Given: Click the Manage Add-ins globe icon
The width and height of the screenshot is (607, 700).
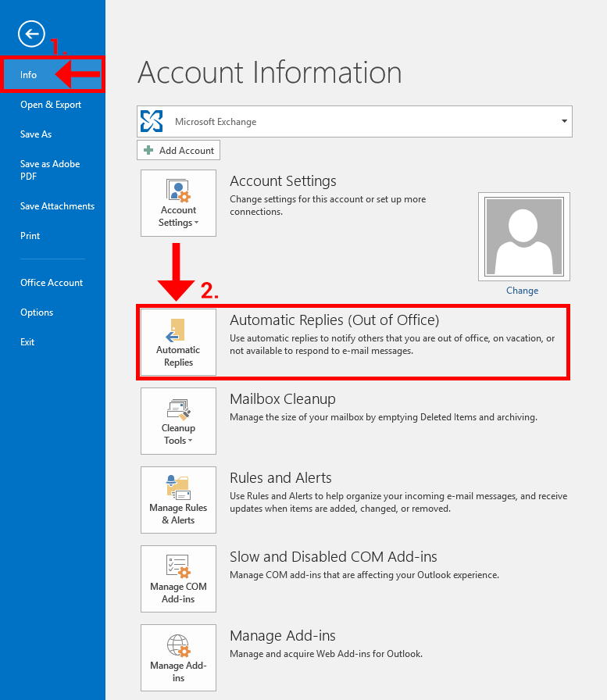Looking at the screenshot, I should click(178, 646).
